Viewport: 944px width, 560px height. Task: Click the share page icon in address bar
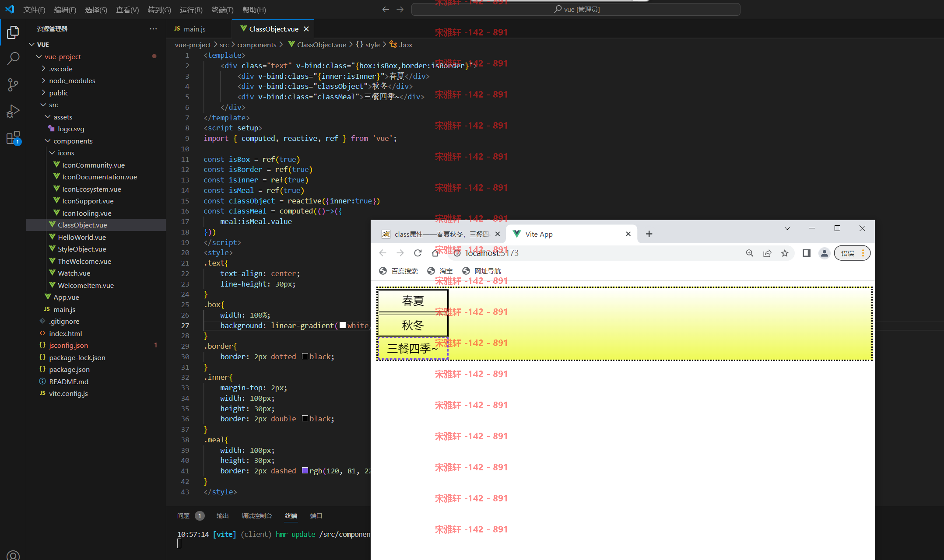(767, 253)
